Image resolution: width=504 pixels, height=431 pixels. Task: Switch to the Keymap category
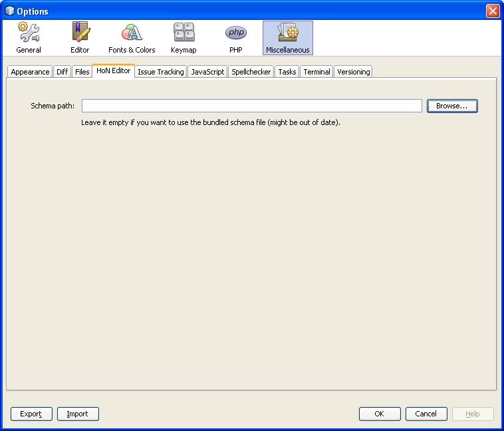[x=184, y=38]
